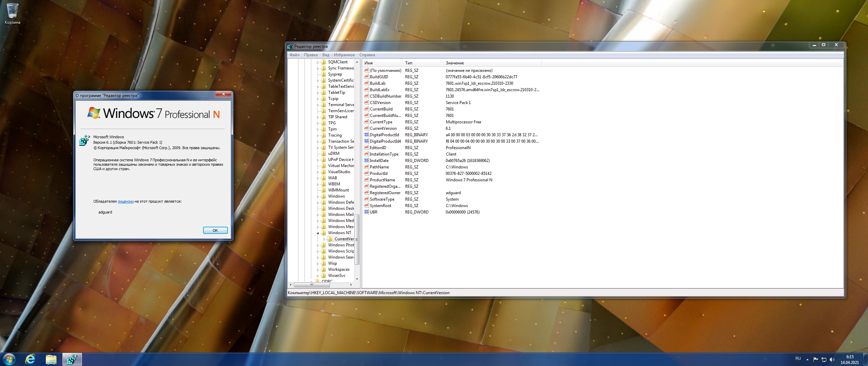The width and height of the screenshot is (868, 366).
Task: Select the RegisteredOwner value icon
Action: [x=366, y=193]
